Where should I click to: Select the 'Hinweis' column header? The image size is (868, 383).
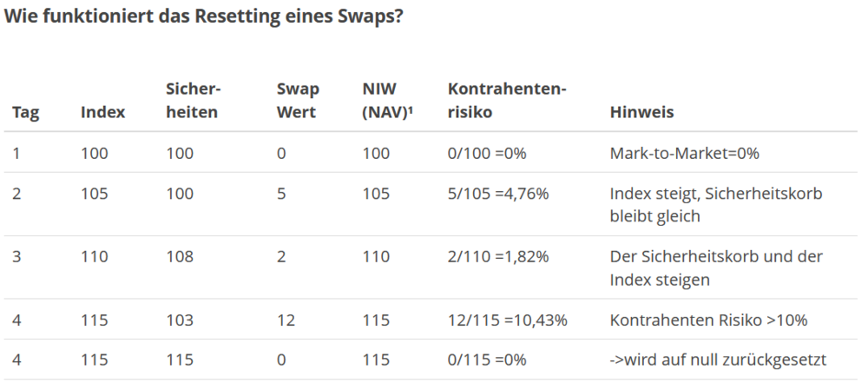(641, 113)
